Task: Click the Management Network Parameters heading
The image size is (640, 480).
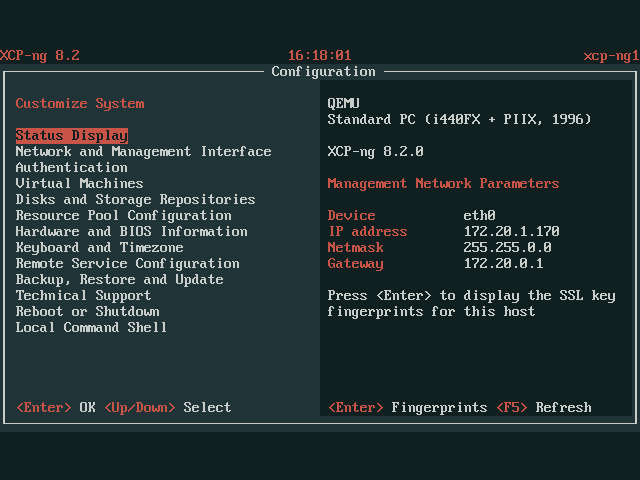Action: tap(443, 183)
